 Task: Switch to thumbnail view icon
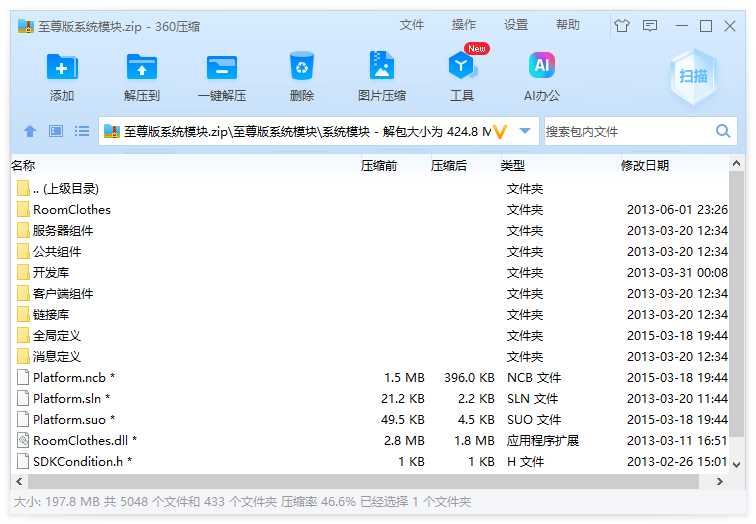pos(56,131)
